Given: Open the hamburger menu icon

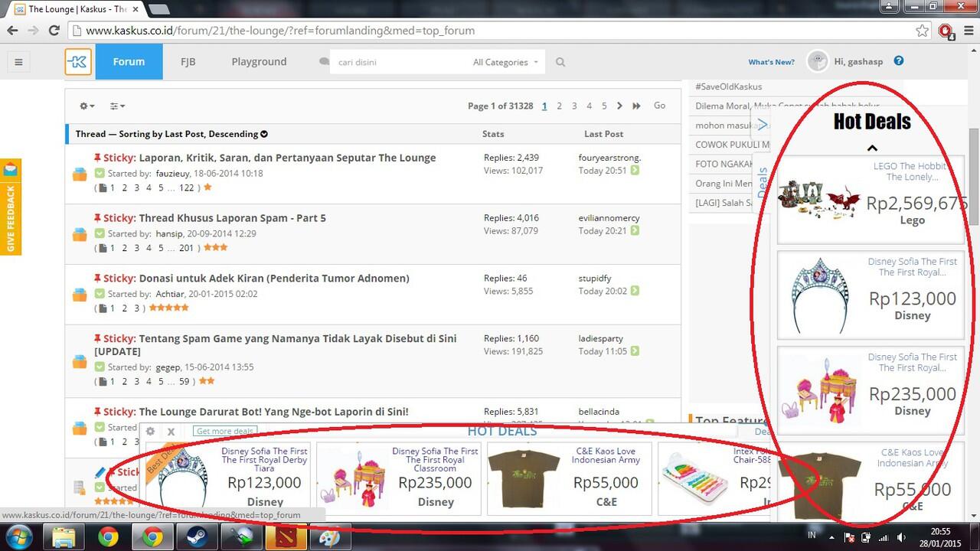Looking at the screenshot, I should coord(18,62).
